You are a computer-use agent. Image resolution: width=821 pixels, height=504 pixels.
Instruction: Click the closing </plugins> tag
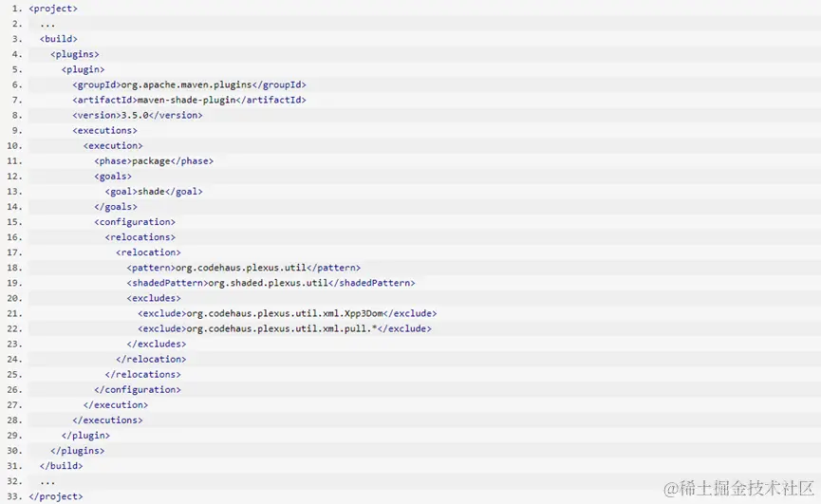click(x=78, y=451)
